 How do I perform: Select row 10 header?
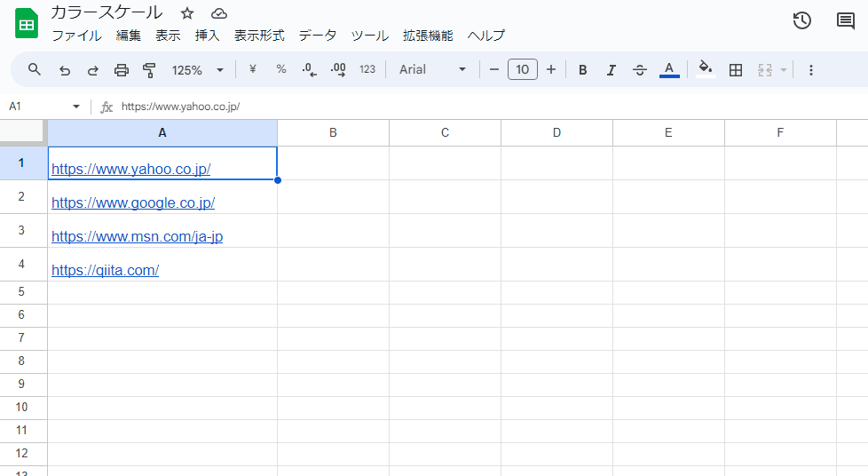coord(21,408)
